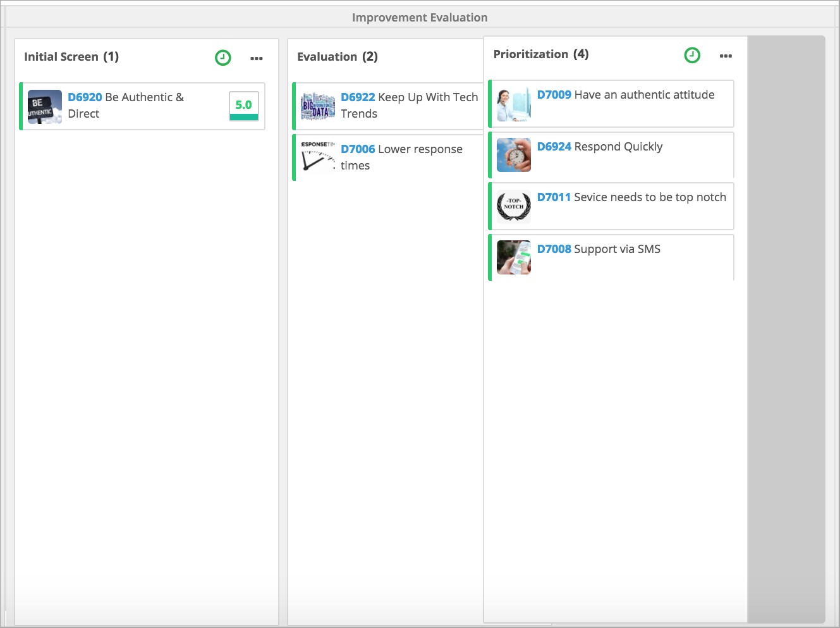Click the 'Respond Quickly' card text

pyautogui.click(x=618, y=147)
